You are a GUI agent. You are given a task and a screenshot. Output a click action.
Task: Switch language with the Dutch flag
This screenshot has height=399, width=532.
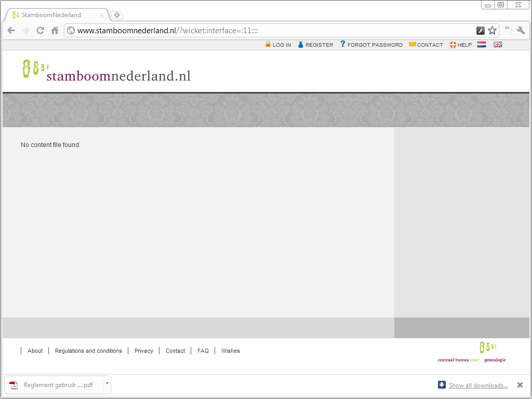[x=482, y=45]
